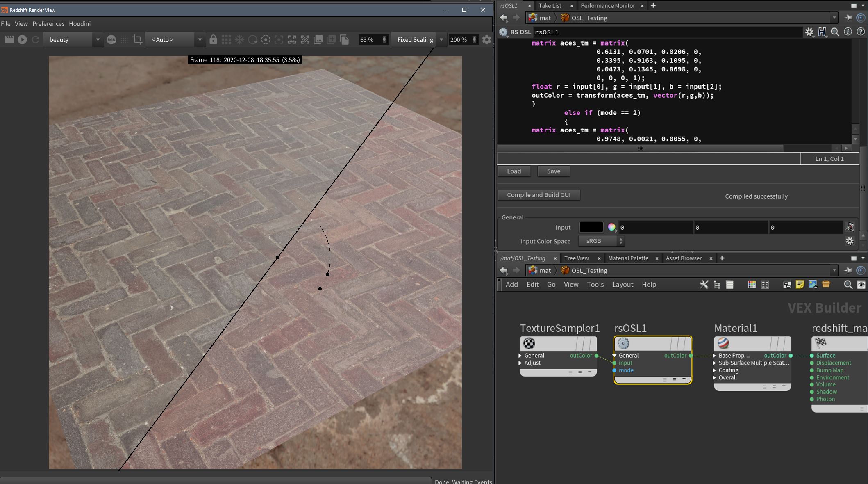This screenshot has width=868, height=484.
Task: Open the color palette icon in network toolbar
Action: click(752, 284)
